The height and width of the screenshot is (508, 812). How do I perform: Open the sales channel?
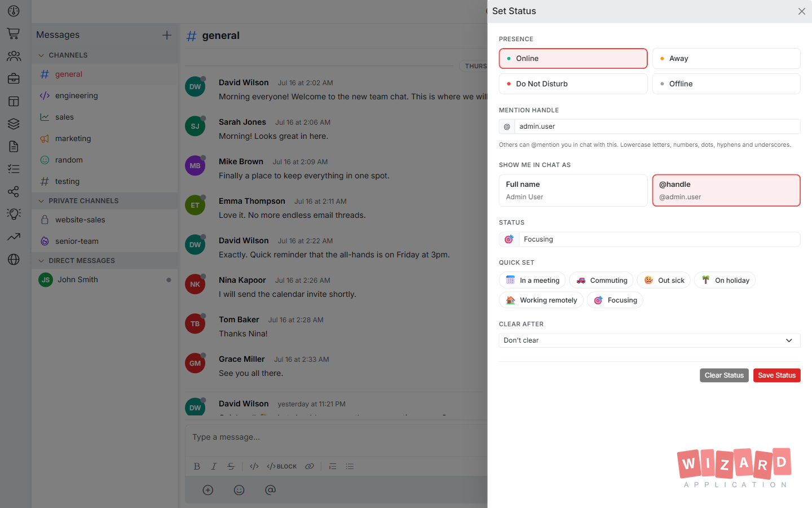[x=105, y=117]
